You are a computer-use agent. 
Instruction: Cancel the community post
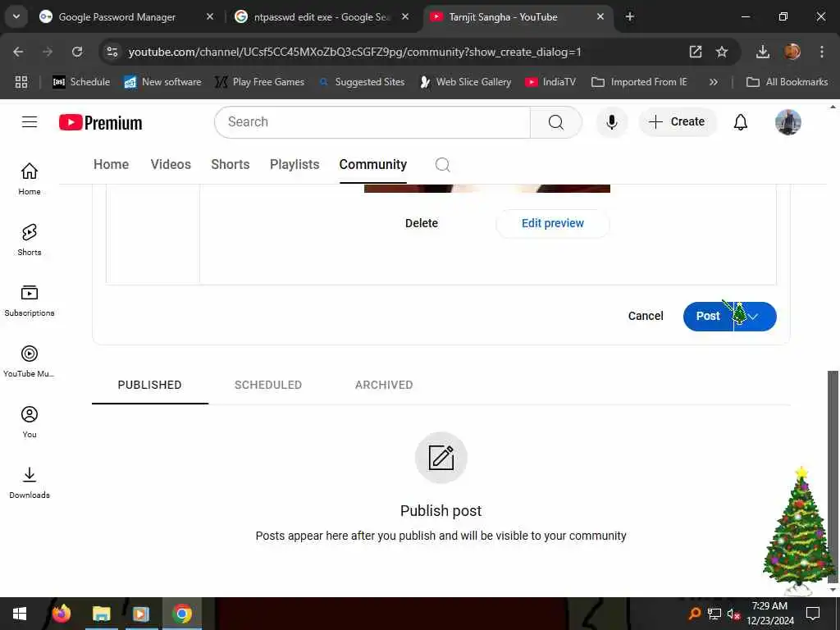pyautogui.click(x=646, y=316)
